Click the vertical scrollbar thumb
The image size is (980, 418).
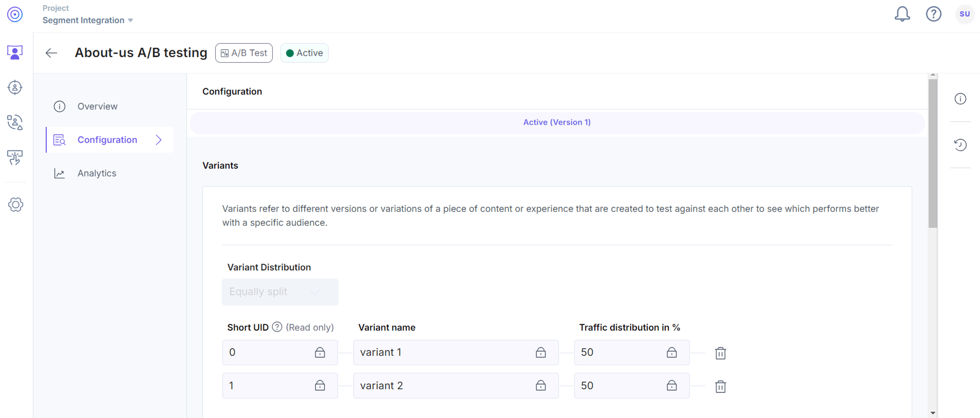(933, 154)
